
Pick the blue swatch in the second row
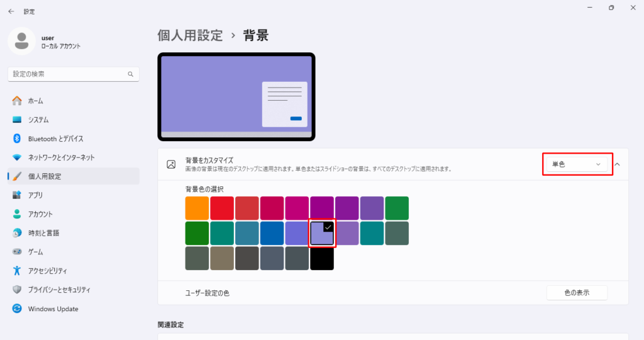272,233
